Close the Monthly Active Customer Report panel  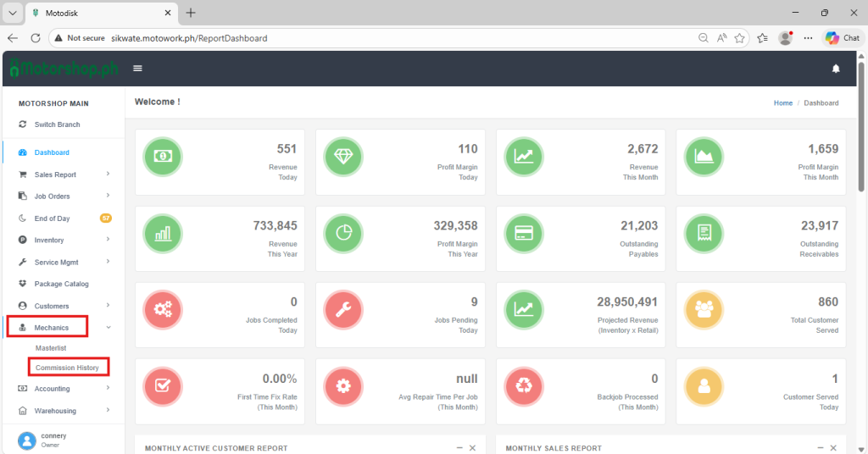point(473,447)
